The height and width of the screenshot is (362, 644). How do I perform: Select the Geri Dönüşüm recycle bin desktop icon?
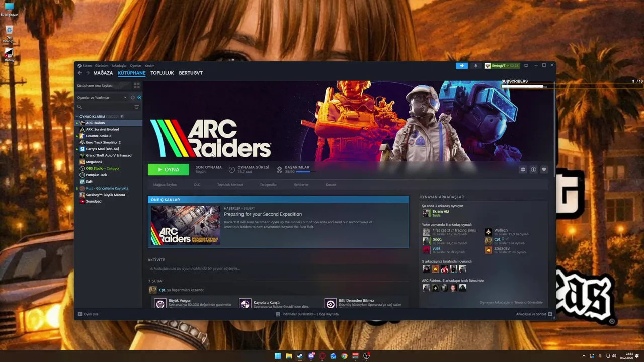9,34
